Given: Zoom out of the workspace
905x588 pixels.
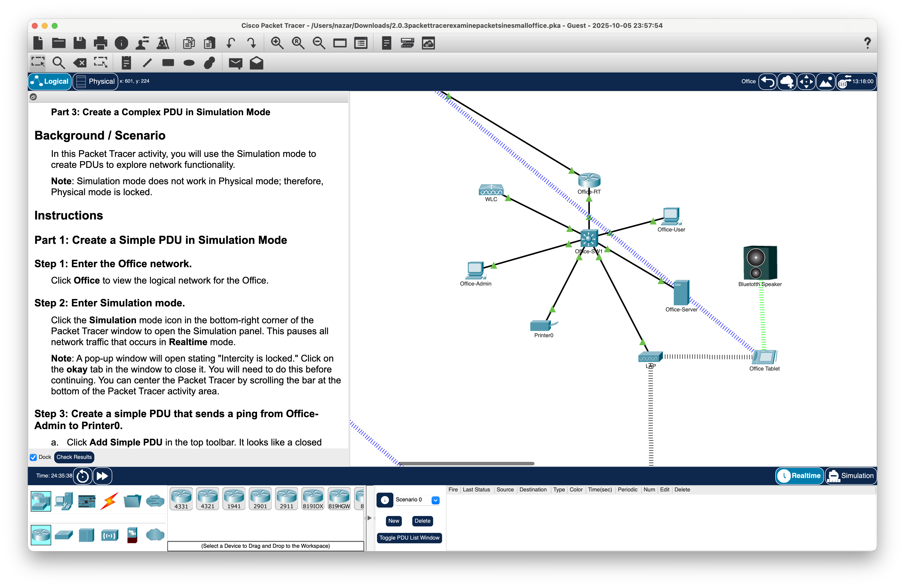Looking at the screenshot, I should 319,43.
